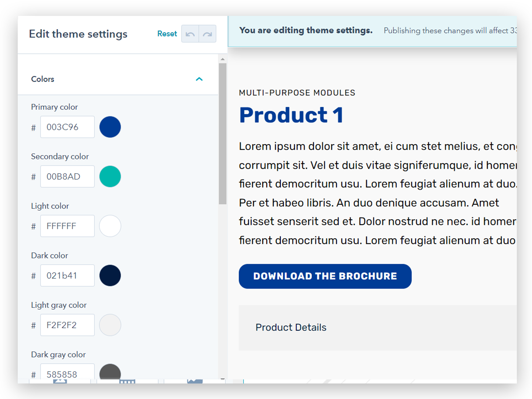Click the redo arrow icon
532x399 pixels.
pyautogui.click(x=207, y=34)
